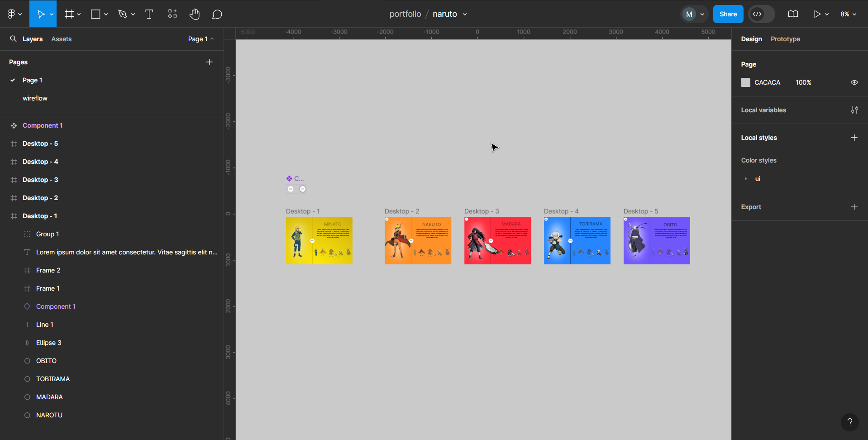Open presentation options dropdown
This screenshot has height=440, width=868.
tap(827, 14)
